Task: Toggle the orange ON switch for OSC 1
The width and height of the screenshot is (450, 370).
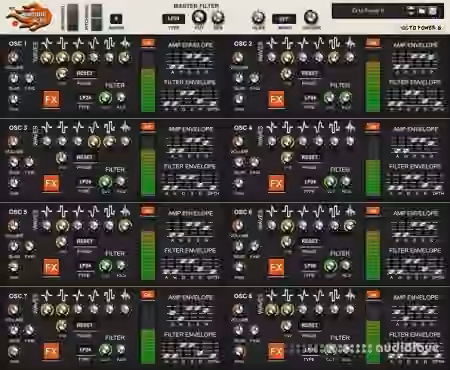Action: pyautogui.click(x=148, y=43)
